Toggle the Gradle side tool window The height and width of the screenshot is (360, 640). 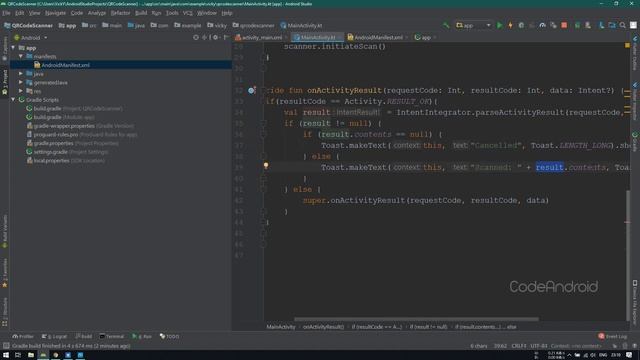click(635, 142)
